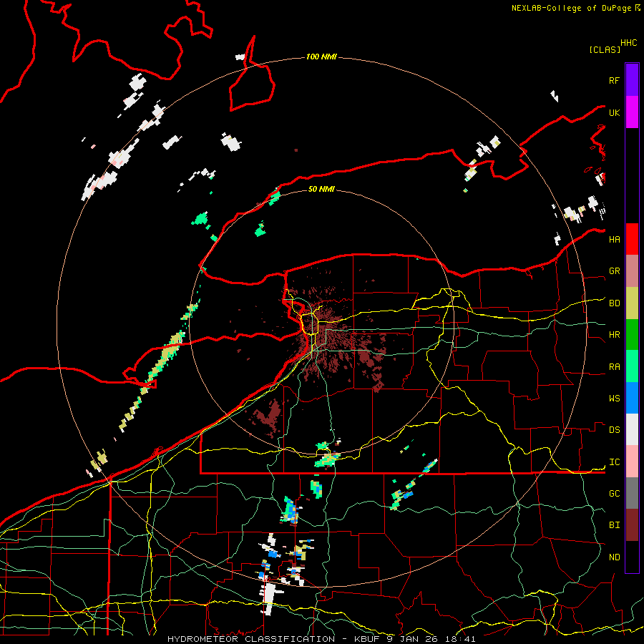The image size is (644, 644).
Task: Click the RA light green legend swatch
Action: [x=632, y=366]
